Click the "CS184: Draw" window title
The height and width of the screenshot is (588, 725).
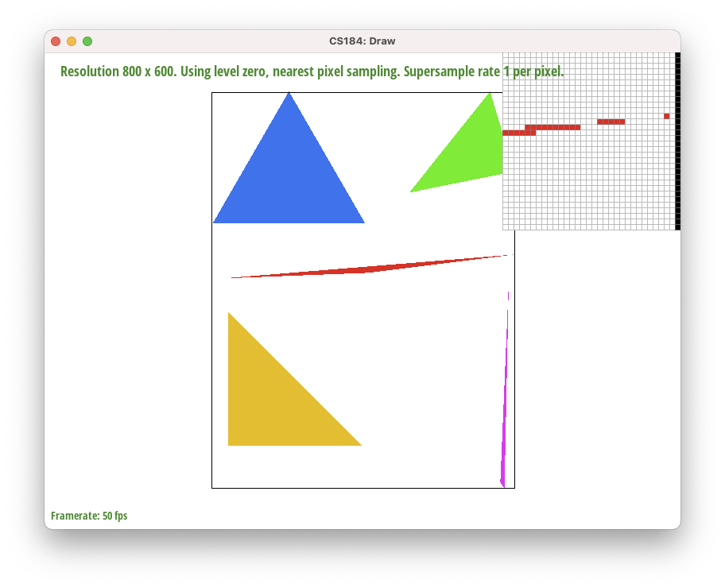click(x=362, y=41)
